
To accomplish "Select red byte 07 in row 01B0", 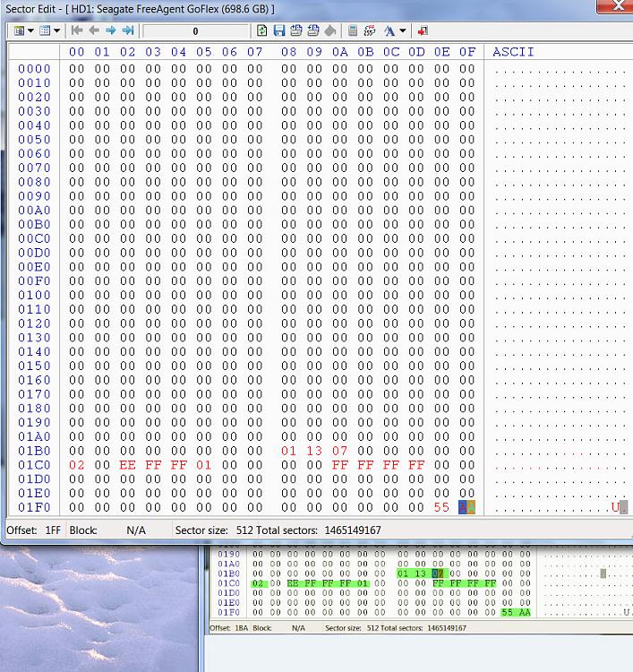I will [x=339, y=451].
